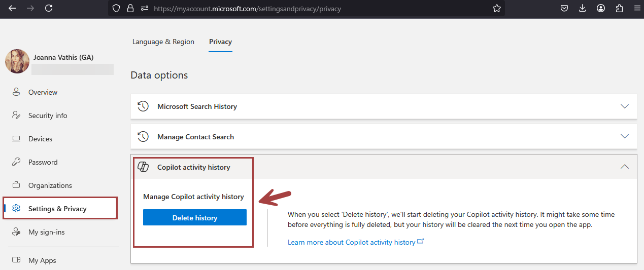Go back using the browser back arrow
The image size is (644, 270).
click(12, 8)
